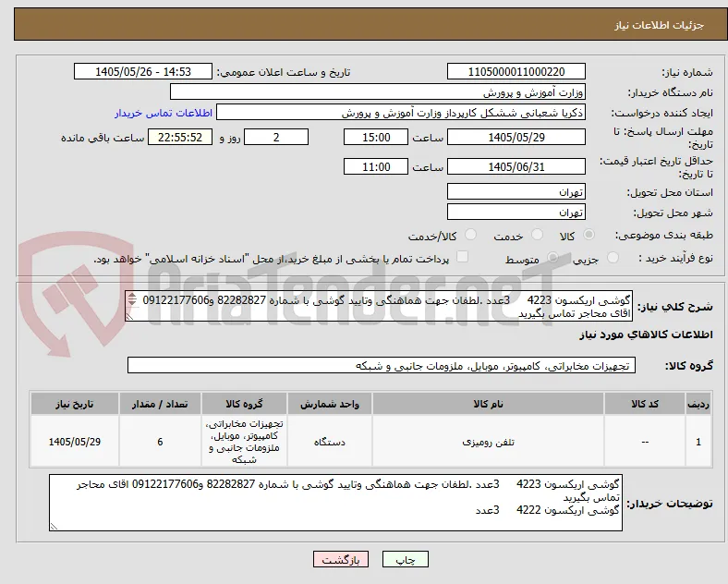Select the جزیی purchase type radio

coord(613,258)
